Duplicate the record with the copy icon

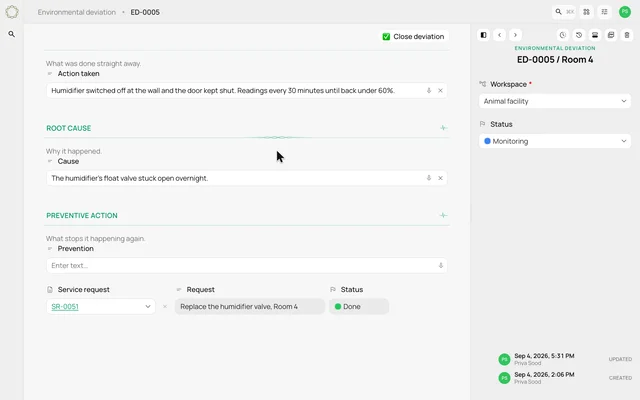pyautogui.click(x=611, y=35)
